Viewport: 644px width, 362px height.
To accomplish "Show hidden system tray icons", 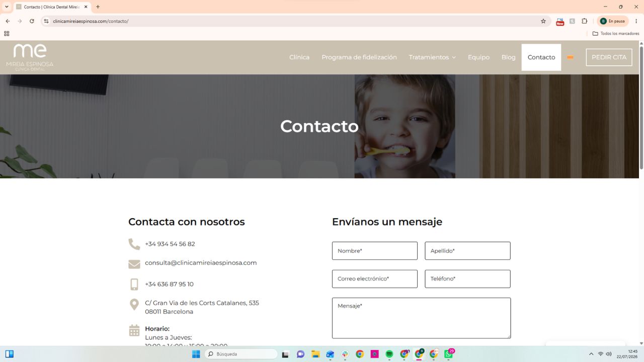I will pos(591,354).
